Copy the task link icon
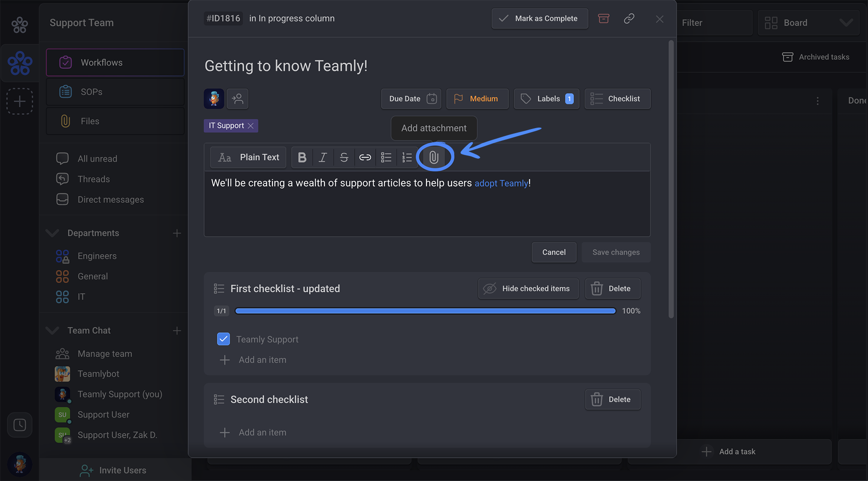The height and width of the screenshot is (481, 868). pos(629,19)
